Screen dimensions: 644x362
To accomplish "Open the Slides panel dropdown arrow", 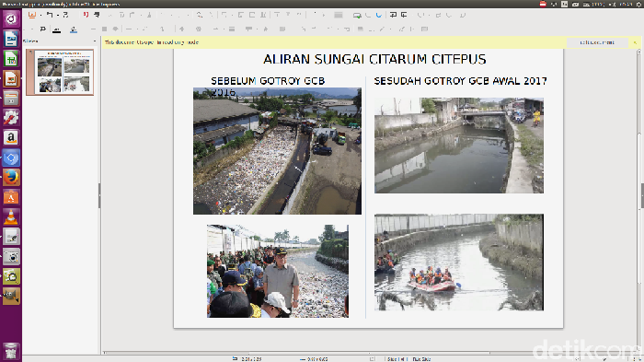I will pos(95,41).
